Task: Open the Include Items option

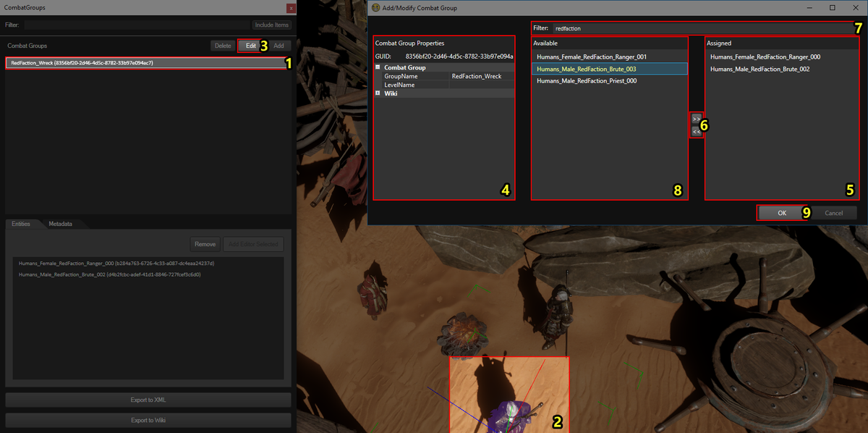Action: coord(271,24)
